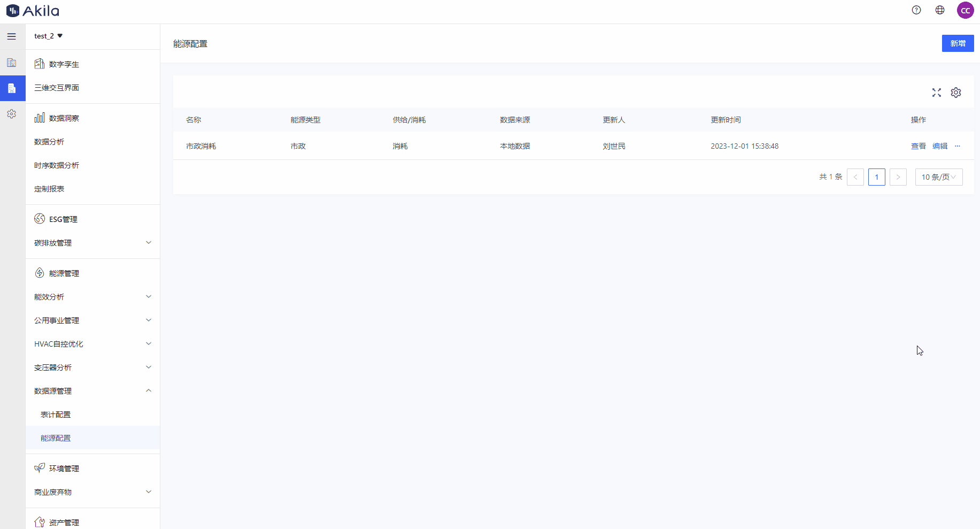
Task: Expand the 公用事业管理 menu
Action: tap(92, 320)
